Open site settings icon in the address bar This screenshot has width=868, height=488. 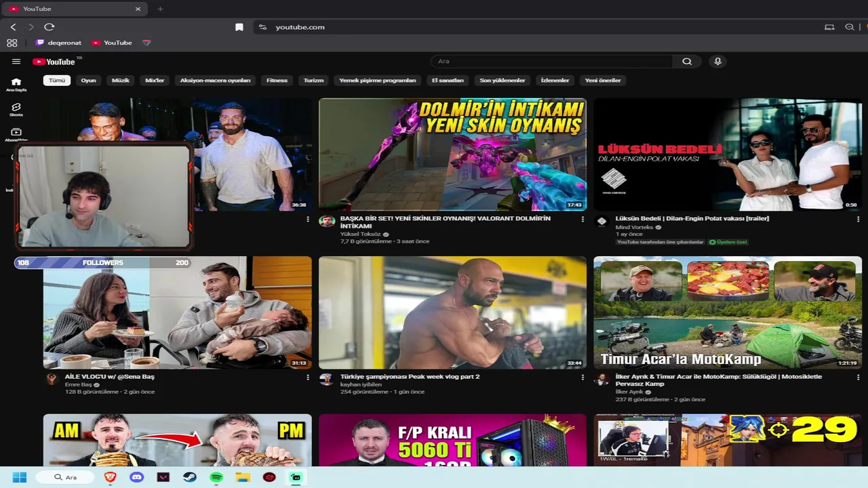263,27
